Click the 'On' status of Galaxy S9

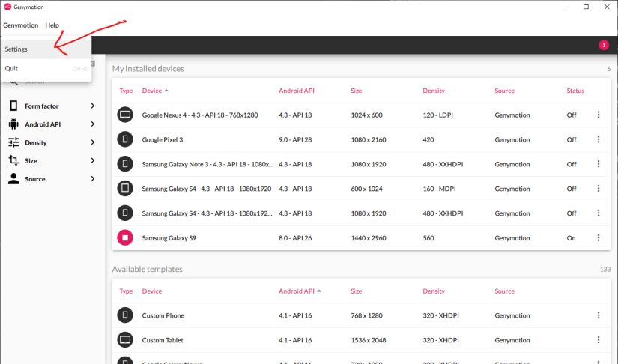(571, 238)
